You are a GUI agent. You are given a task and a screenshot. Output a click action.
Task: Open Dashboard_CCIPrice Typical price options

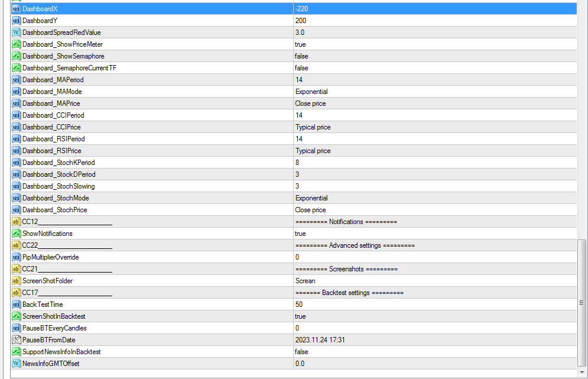pyautogui.click(x=435, y=127)
